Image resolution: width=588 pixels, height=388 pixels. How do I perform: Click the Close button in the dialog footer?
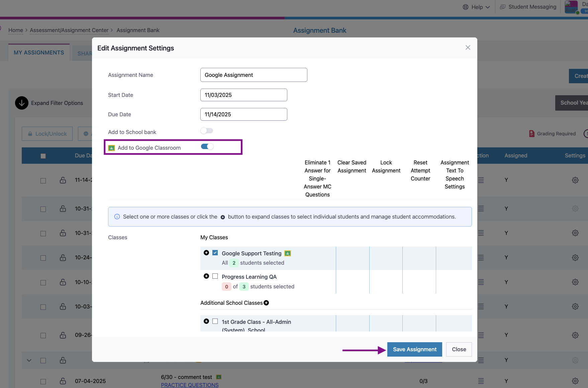coord(459,349)
